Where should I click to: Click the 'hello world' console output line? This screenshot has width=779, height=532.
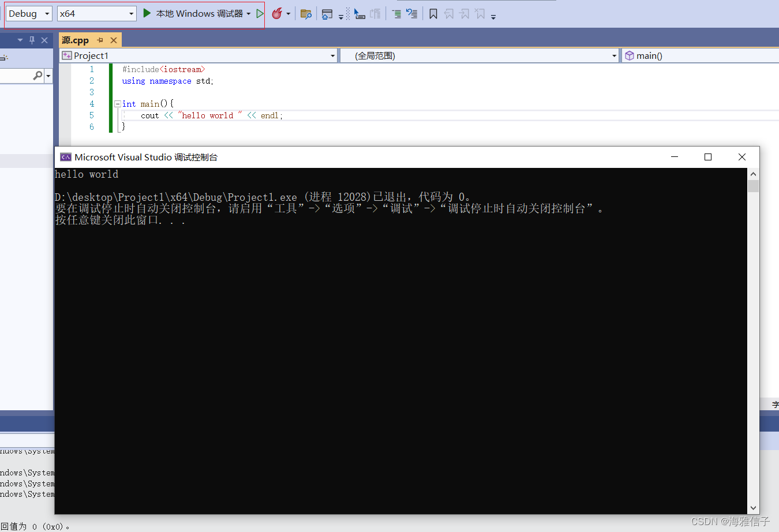point(87,174)
